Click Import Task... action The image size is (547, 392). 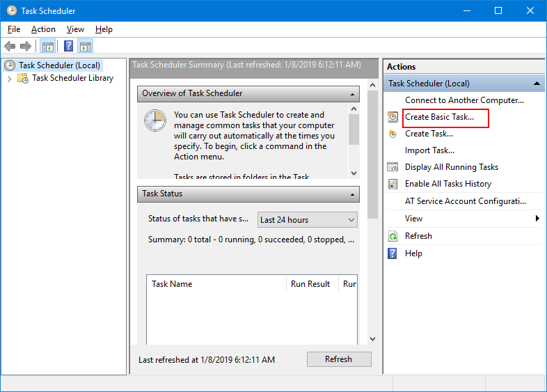point(429,150)
